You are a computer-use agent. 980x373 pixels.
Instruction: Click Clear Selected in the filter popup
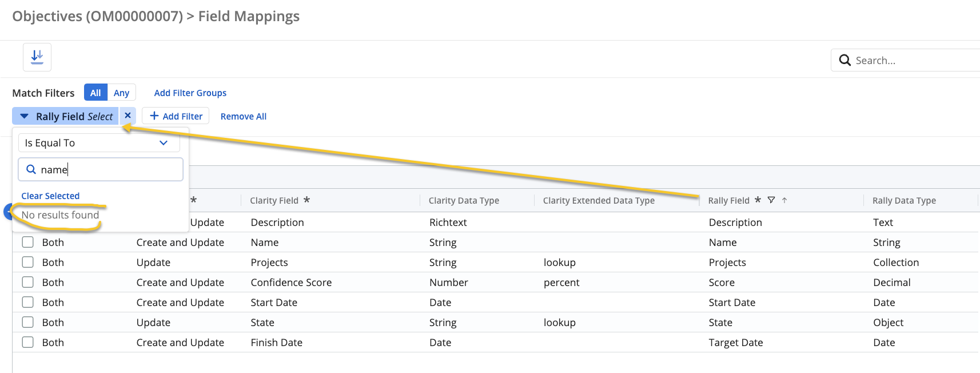50,196
